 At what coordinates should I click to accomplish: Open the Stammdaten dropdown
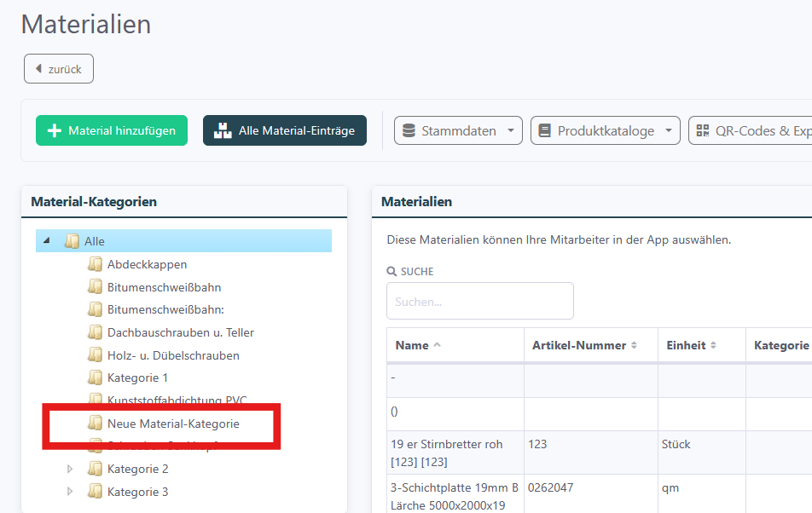(x=458, y=130)
